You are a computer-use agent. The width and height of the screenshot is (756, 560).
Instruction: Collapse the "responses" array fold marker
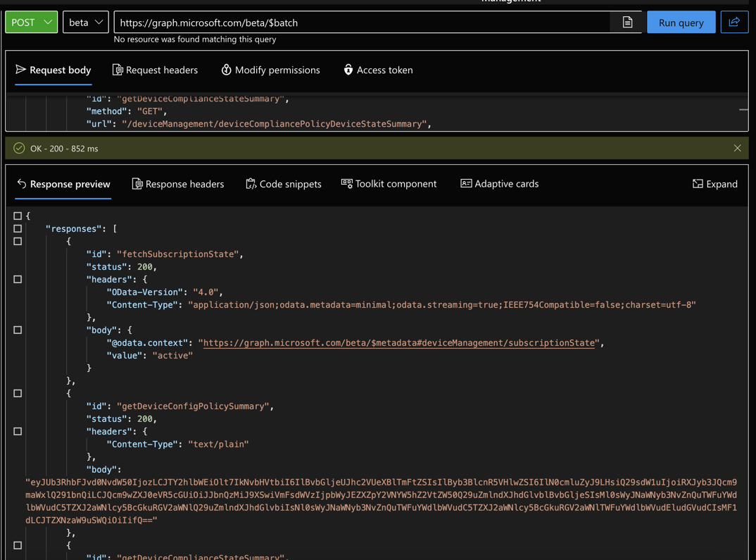(x=18, y=229)
